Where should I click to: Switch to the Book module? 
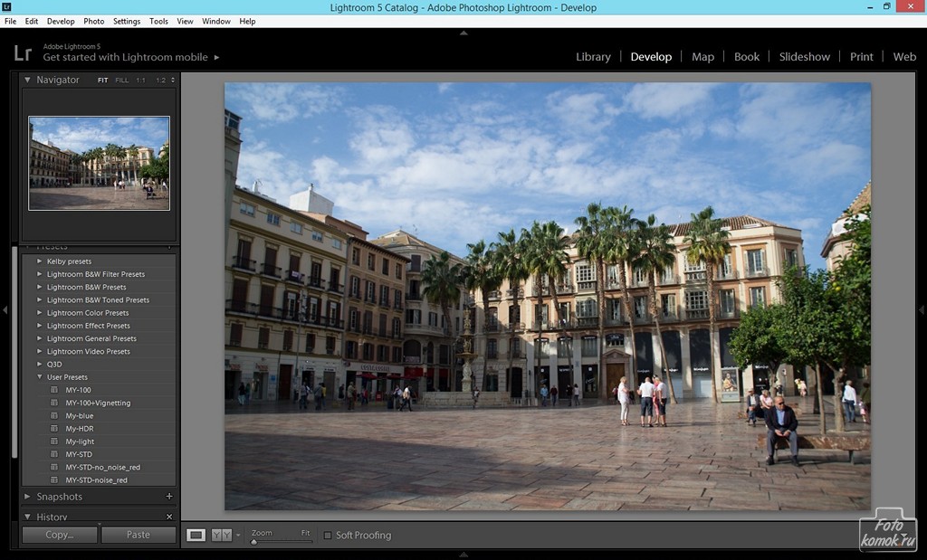(x=747, y=57)
